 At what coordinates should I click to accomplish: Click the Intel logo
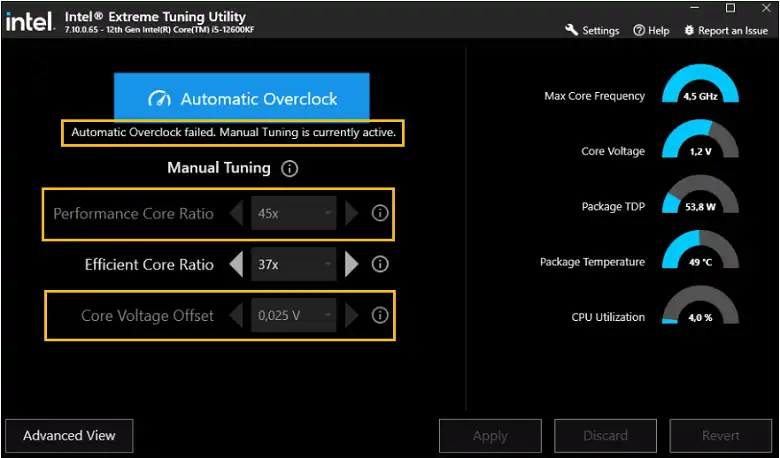30,21
